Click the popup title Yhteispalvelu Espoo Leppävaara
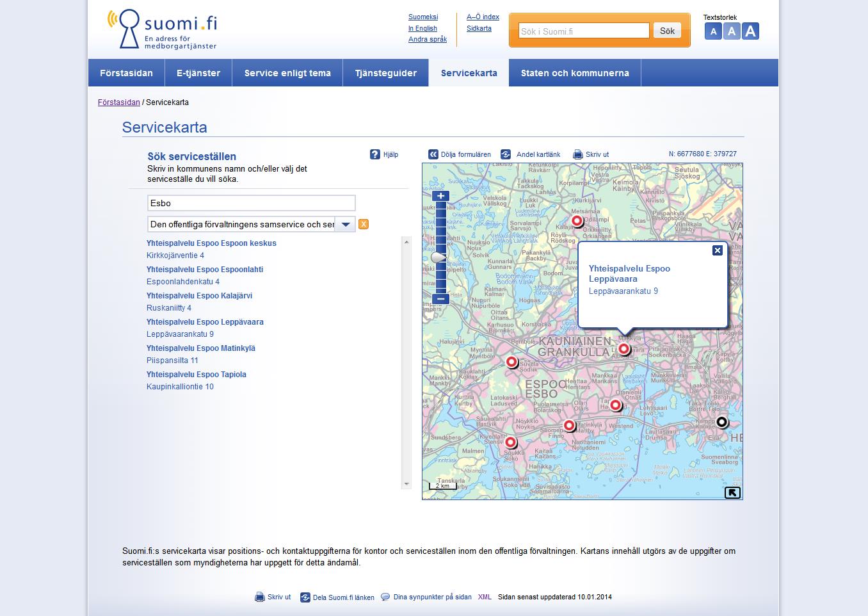868x616 pixels. 629,274
